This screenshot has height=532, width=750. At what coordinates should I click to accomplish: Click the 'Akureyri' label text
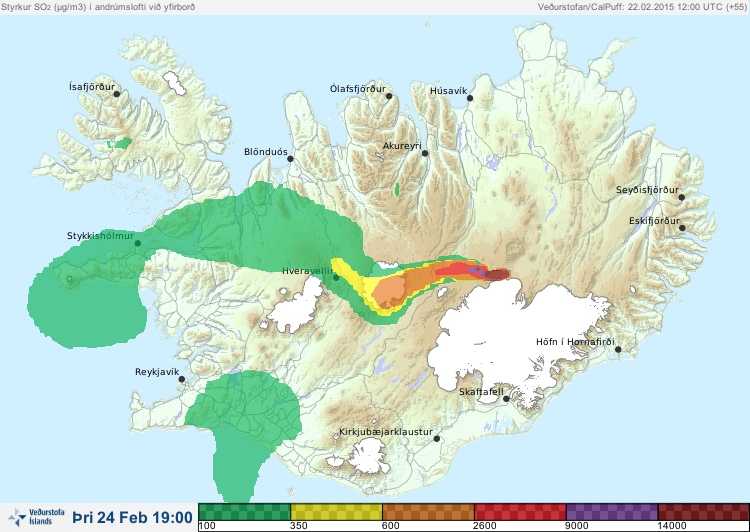click(402, 146)
